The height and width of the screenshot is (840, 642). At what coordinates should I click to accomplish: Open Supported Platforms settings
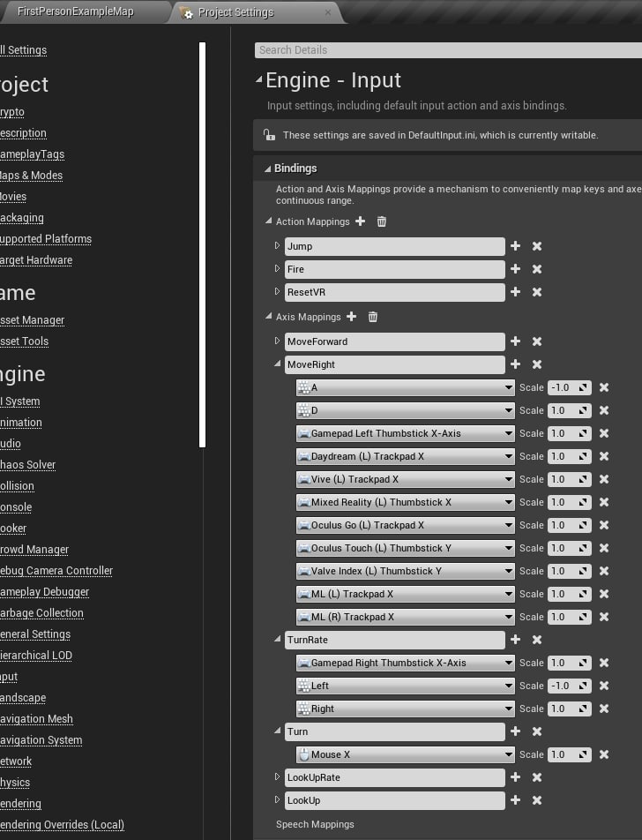[x=46, y=239]
